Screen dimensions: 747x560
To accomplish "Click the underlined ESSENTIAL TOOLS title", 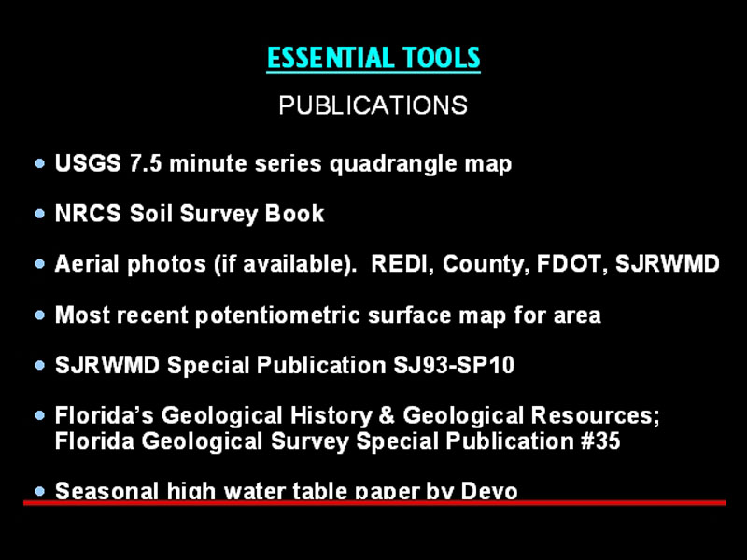I will tap(373, 59).
